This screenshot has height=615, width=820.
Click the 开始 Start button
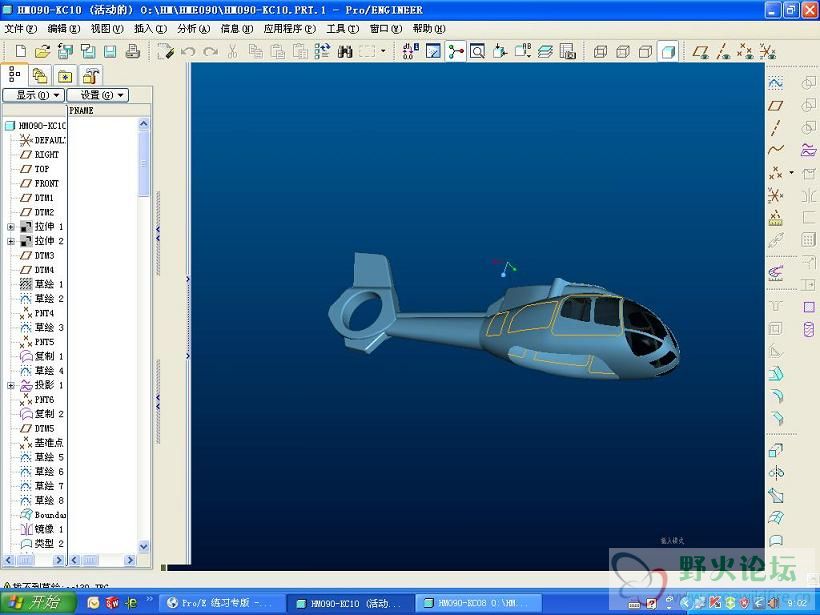(38, 602)
